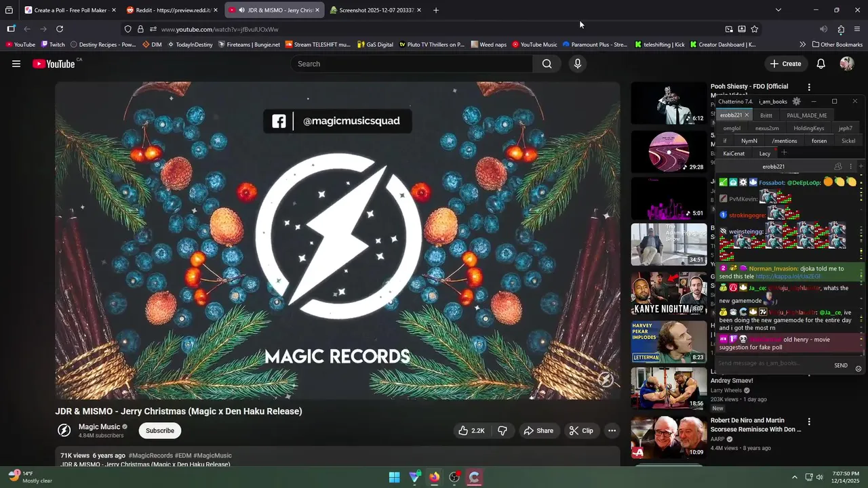Open the Kanye Nightmare video thumbnail
Screen dimensions: 868x488
click(669, 293)
